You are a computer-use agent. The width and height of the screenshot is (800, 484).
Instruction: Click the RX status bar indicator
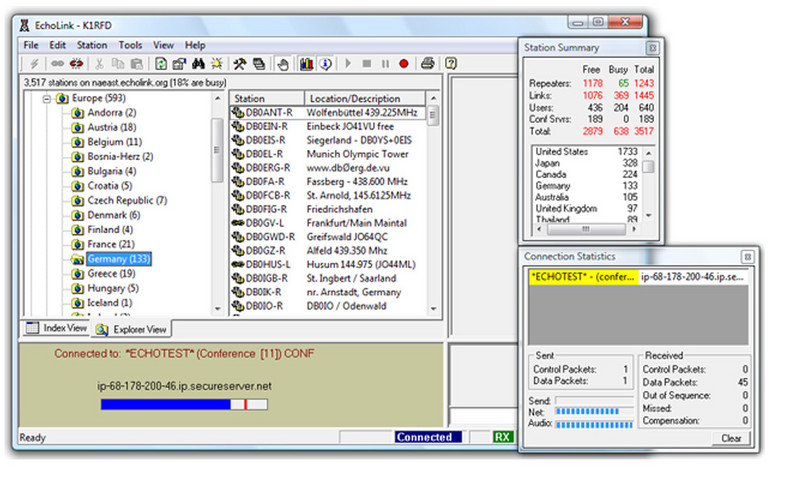[x=503, y=438]
